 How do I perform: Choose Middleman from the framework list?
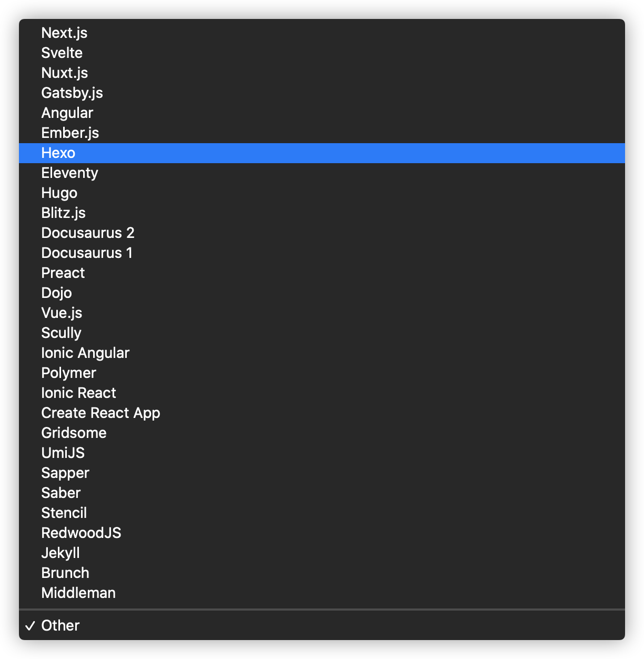78,593
